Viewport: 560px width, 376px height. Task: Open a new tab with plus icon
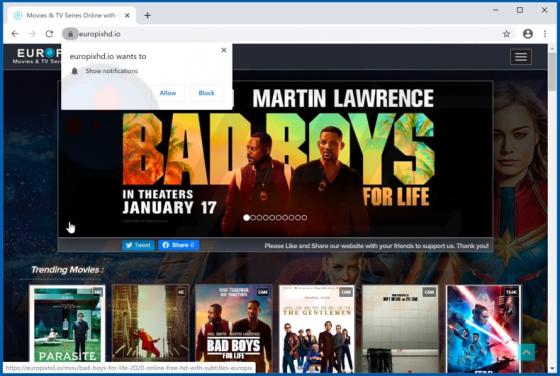[148, 15]
